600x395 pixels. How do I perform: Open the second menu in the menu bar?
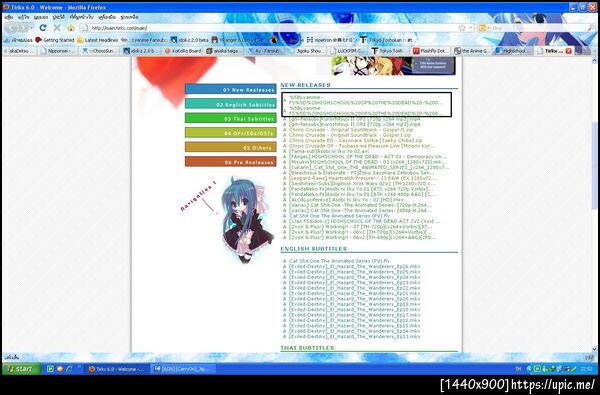[23, 17]
